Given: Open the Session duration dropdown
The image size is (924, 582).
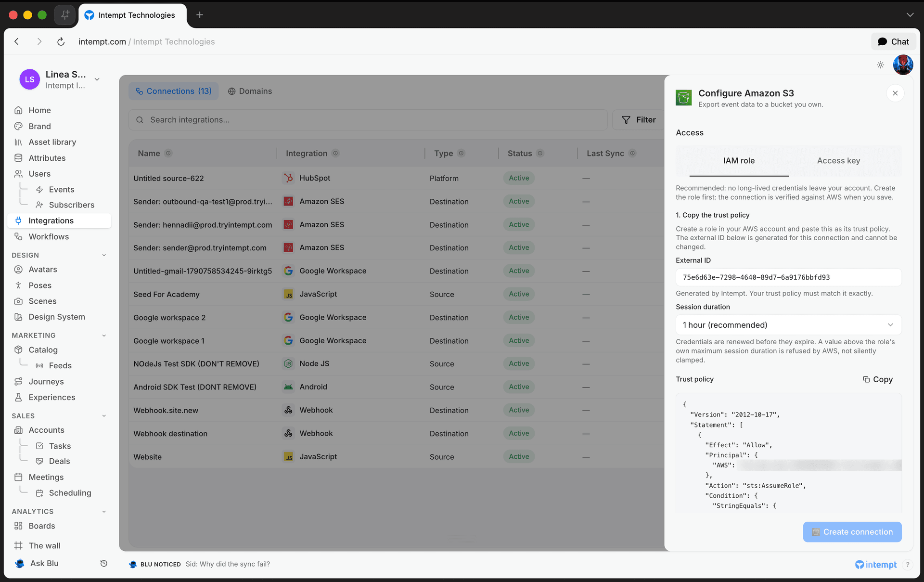Looking at the screenshot, I should coord(788,325).
